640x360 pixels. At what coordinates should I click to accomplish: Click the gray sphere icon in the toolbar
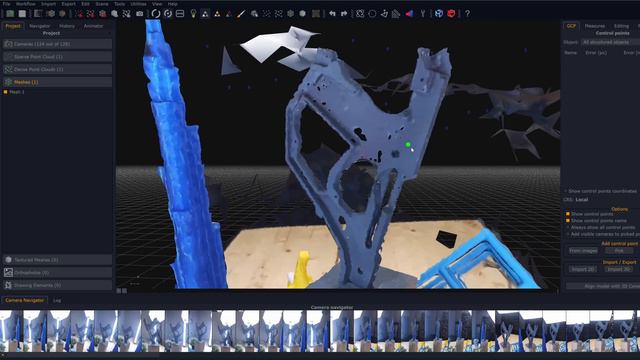click(x=302, y=13)
